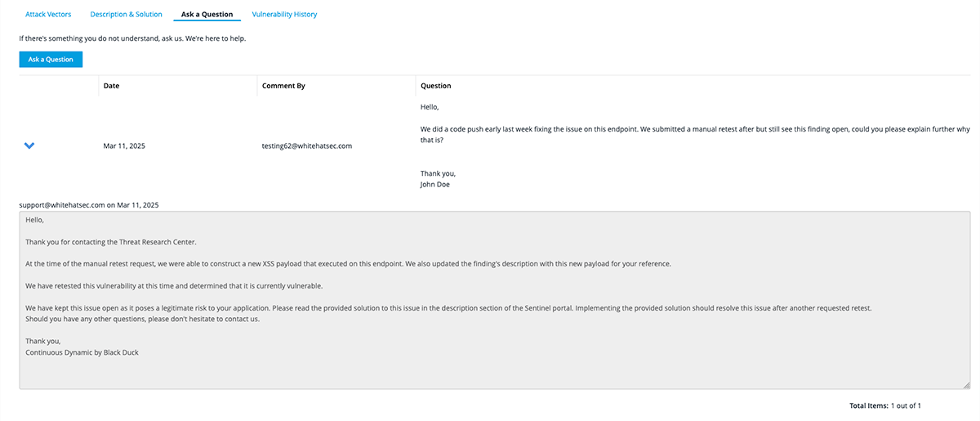Collapse the question row with the chevron

(29, 146)
